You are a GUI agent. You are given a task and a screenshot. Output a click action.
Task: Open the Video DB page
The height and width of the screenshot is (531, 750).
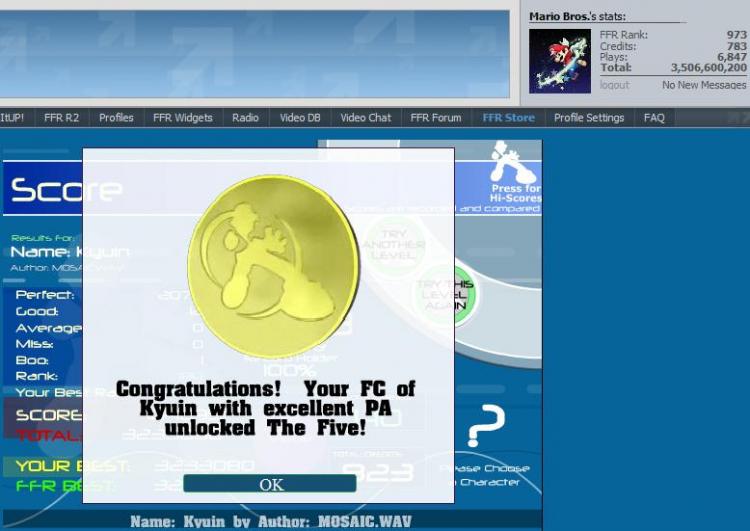click(300, 118)
